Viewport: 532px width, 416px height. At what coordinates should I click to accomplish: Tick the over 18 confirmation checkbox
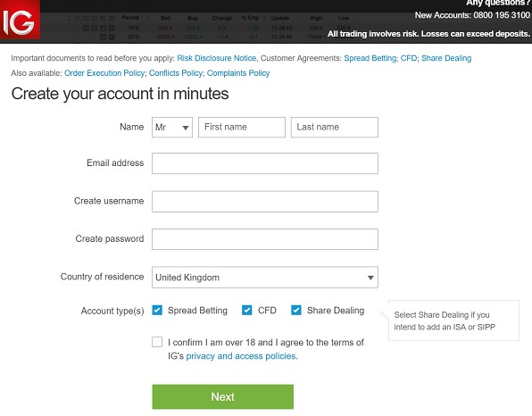[x=157, y=342]
